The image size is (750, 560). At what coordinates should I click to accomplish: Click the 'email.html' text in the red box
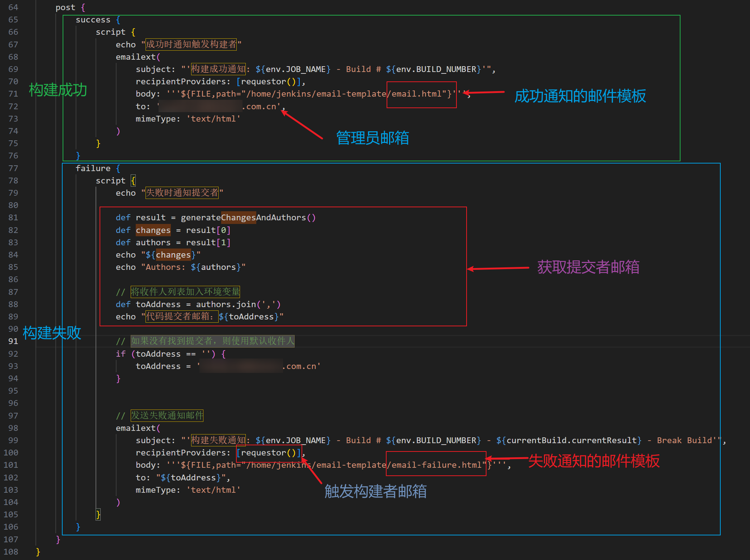[416, 94]
